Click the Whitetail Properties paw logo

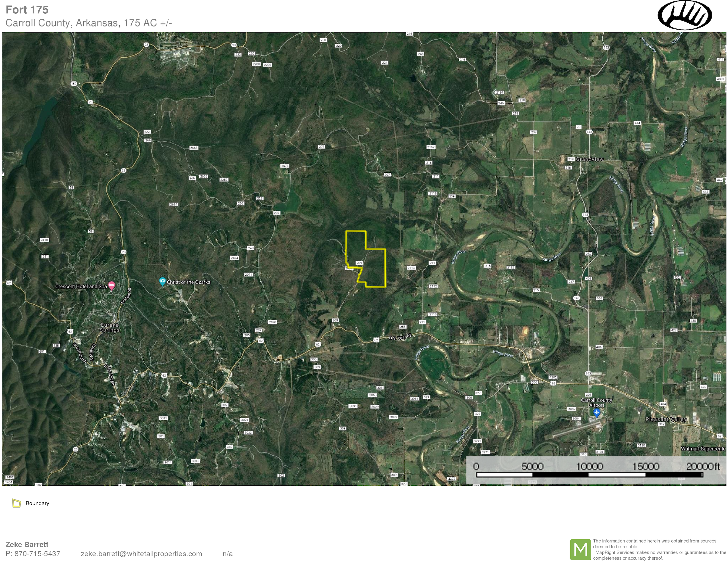(x=685, y=15)
